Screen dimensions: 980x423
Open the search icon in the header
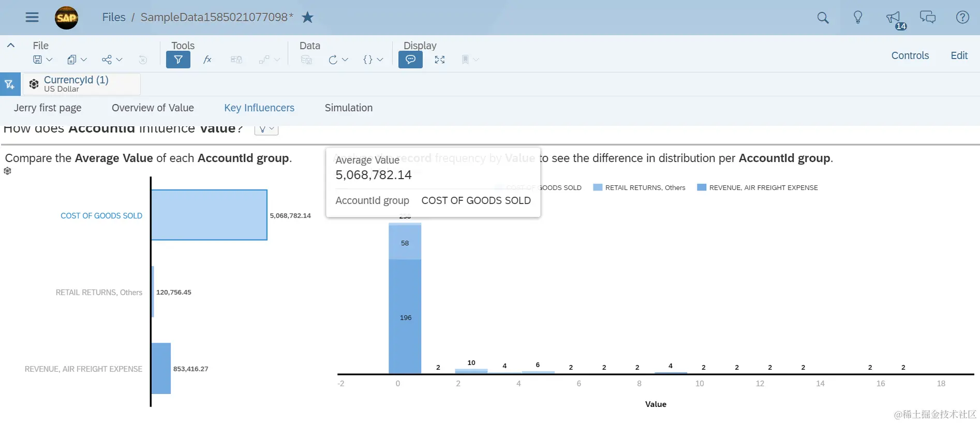coord(823,18)
